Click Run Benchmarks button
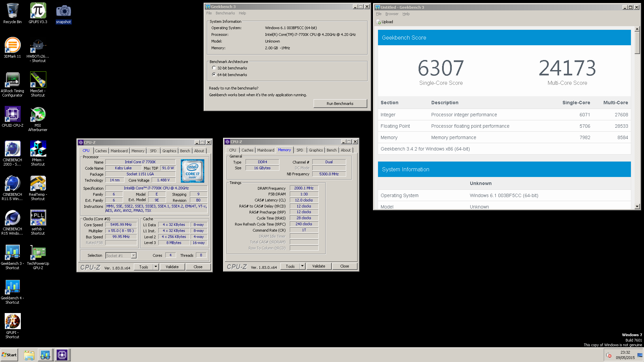 340,104
